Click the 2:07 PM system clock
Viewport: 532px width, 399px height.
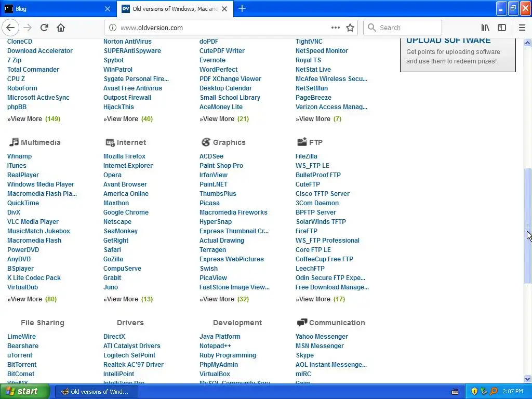pyautogui.click(x=513, y=391)
